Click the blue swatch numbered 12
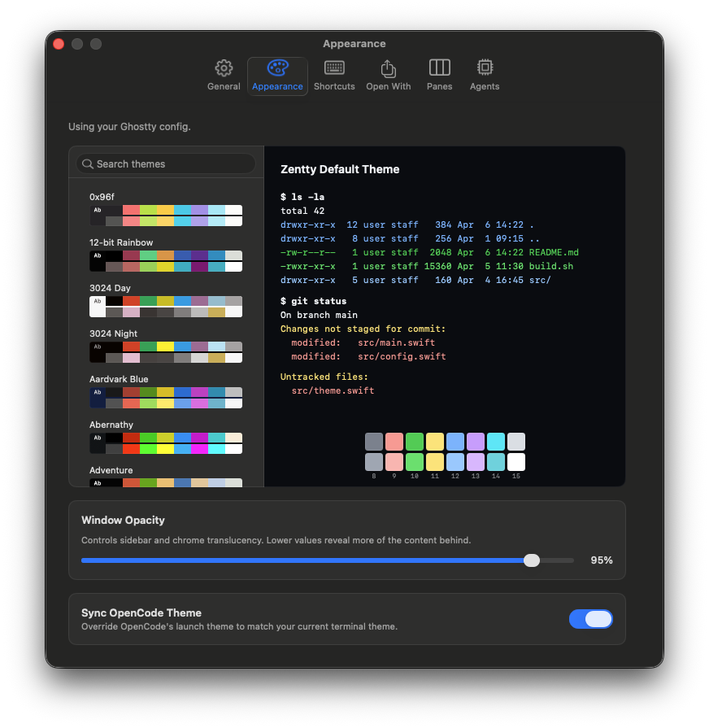Image resolution: width=709 pixels, height=728 pixels. [x=455, y=462]
